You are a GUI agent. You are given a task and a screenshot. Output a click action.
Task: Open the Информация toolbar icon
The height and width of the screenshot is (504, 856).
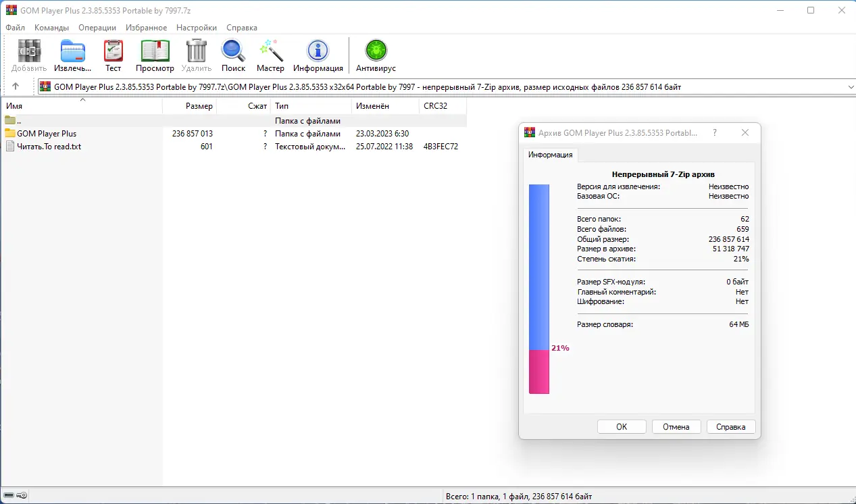click(x=318, y=51)
